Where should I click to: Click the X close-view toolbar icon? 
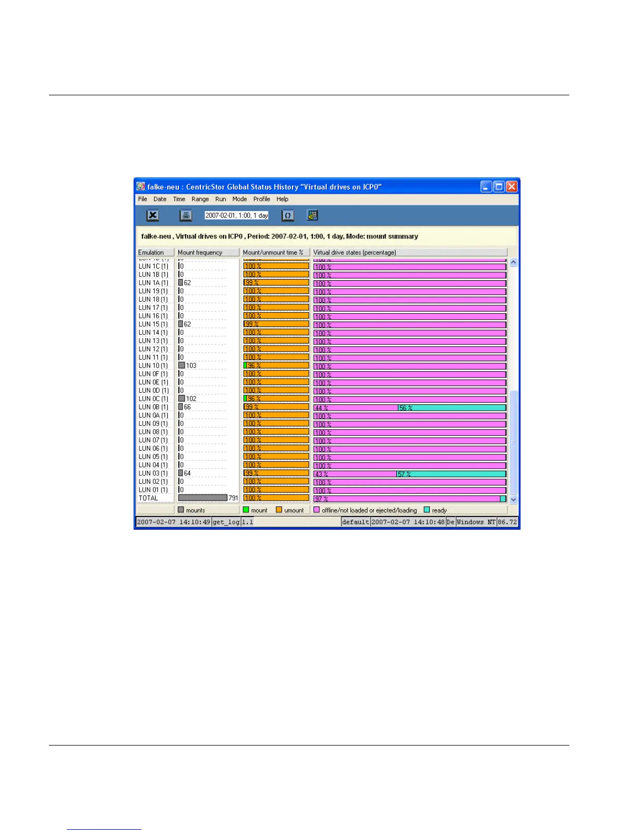[x=153, y=215]
